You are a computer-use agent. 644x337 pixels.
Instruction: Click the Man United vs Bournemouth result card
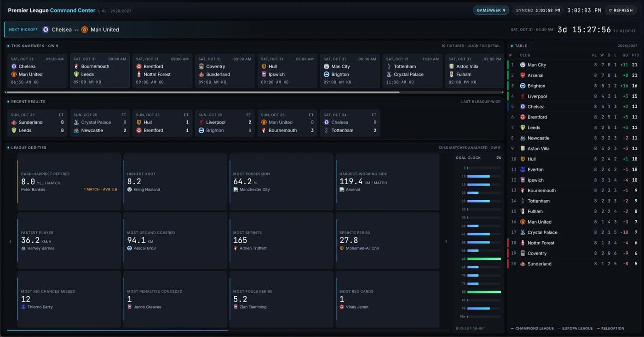[x=287, y=123]
